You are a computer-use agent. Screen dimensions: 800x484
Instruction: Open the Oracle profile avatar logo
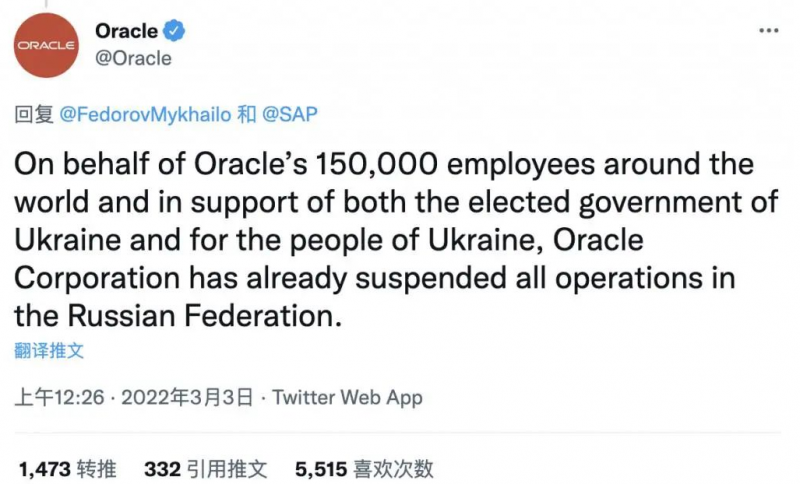45,47
